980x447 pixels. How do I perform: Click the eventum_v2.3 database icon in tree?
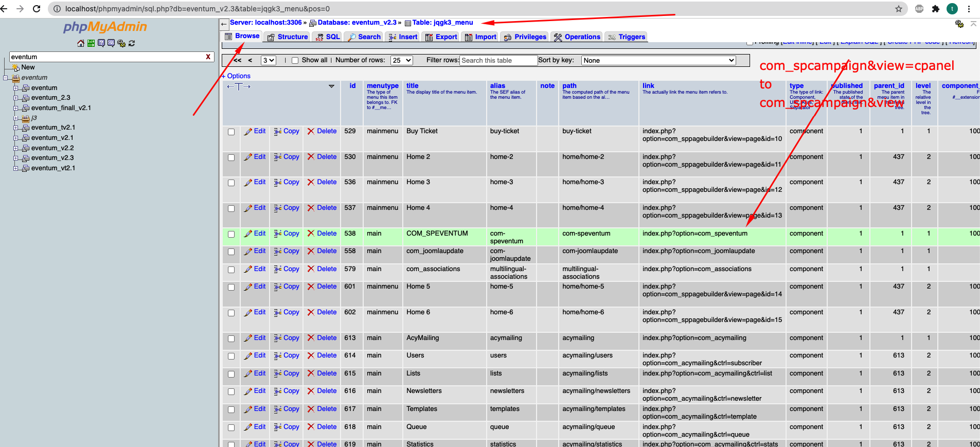click(x=26, y=158)
